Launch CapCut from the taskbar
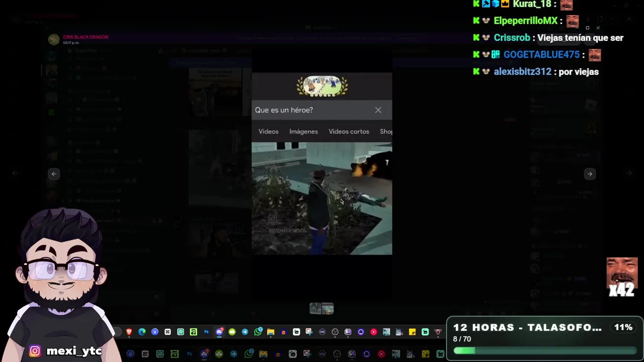 (x=168, y=332)
